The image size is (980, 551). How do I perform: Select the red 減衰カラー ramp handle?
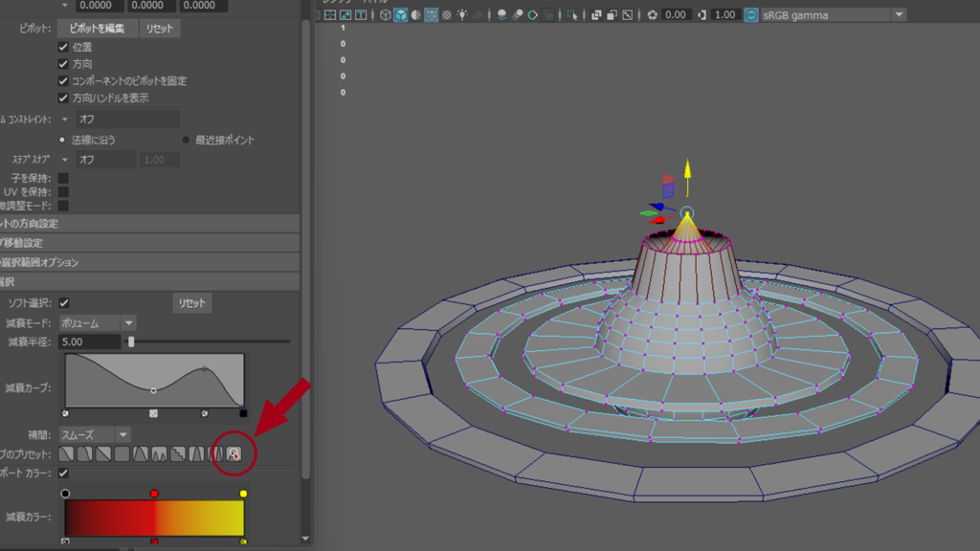pyautogui.click(x=154, y=494)
